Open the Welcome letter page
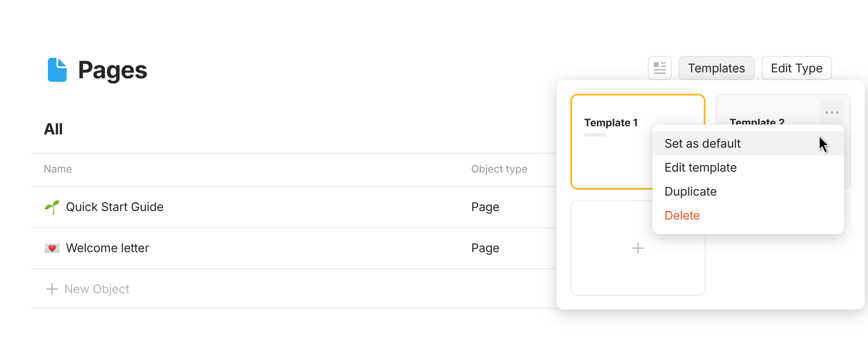This screenshot has width=868, height=363. pos(107,248)
